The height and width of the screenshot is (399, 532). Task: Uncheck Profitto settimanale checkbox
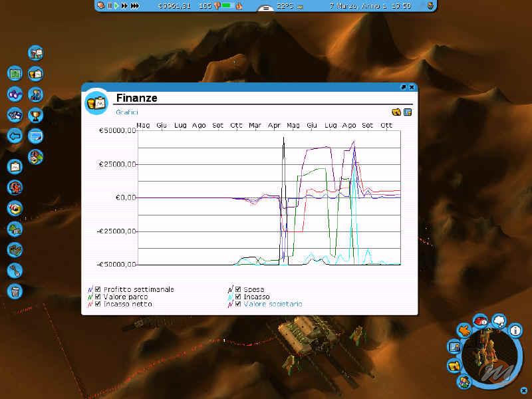pos(98,289)
